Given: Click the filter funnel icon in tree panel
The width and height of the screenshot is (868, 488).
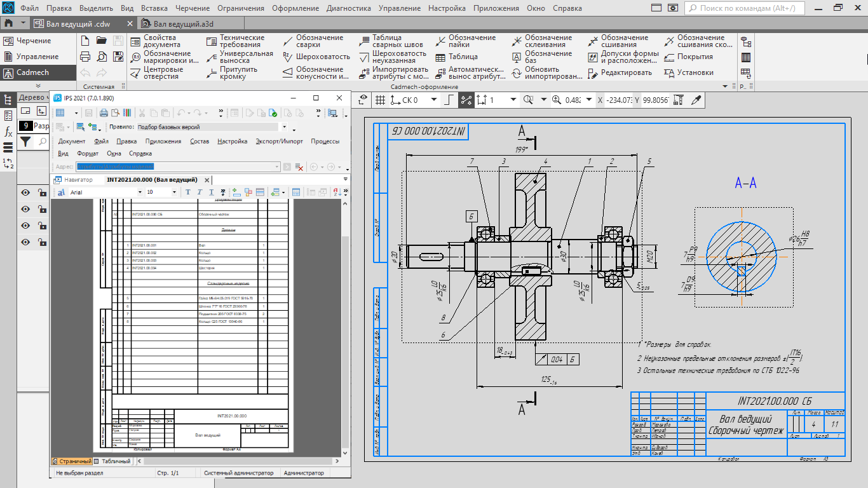Looking at the screenshot, I should click(25, 142).
